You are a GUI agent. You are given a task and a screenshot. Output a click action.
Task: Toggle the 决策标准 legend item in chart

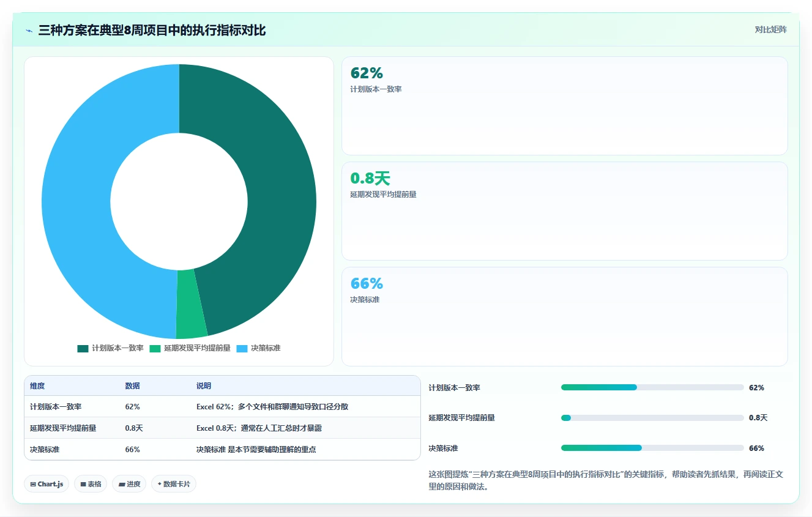pos(258,348)
